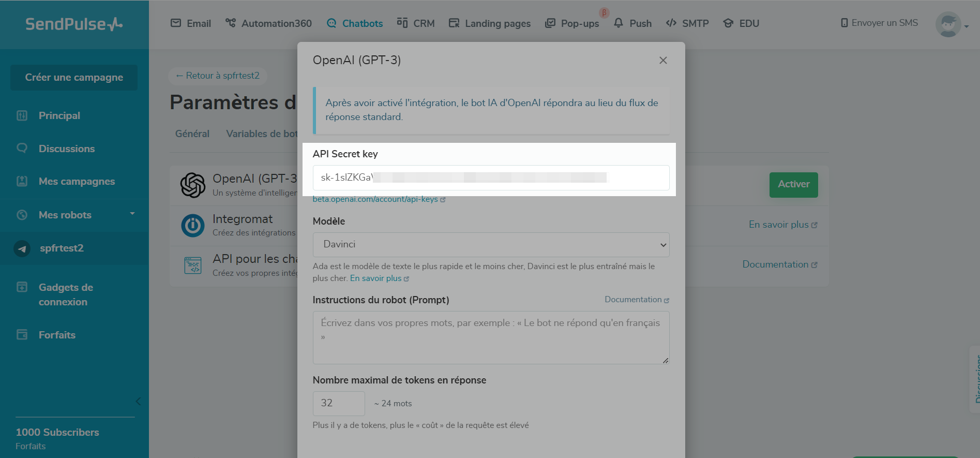This screenshot has width=980, height=458.
Task: Collapse the left sidebar with chevron
Action: 138,401
